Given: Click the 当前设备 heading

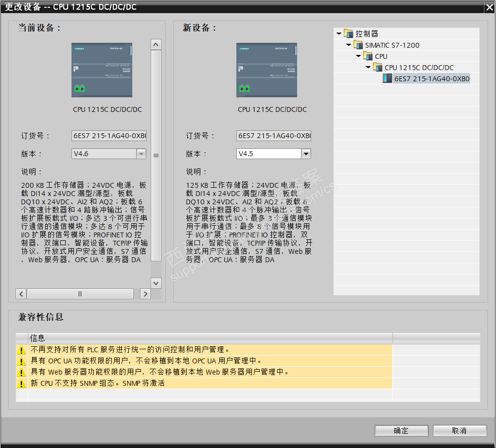Looking at the screenshot, I should point(39,28).
